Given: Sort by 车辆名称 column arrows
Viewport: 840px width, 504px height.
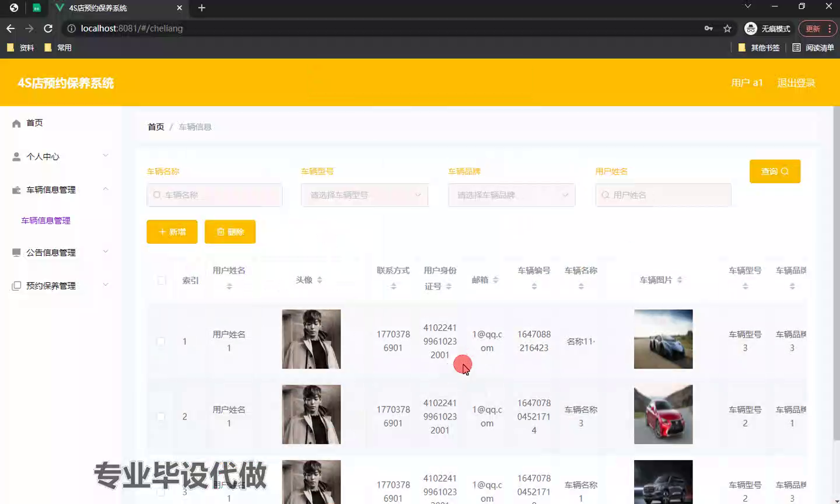Looking at the screenshot, I should point(581,286).
